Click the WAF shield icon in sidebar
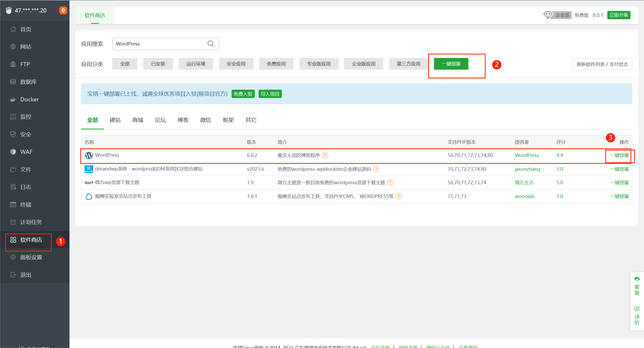Image resolution: width=644 pixels, height=348 pixels. pos(13,152)
